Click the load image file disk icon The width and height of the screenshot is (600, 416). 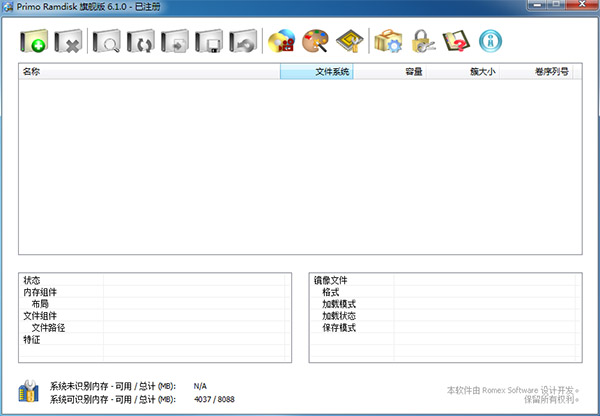(176, 42)
